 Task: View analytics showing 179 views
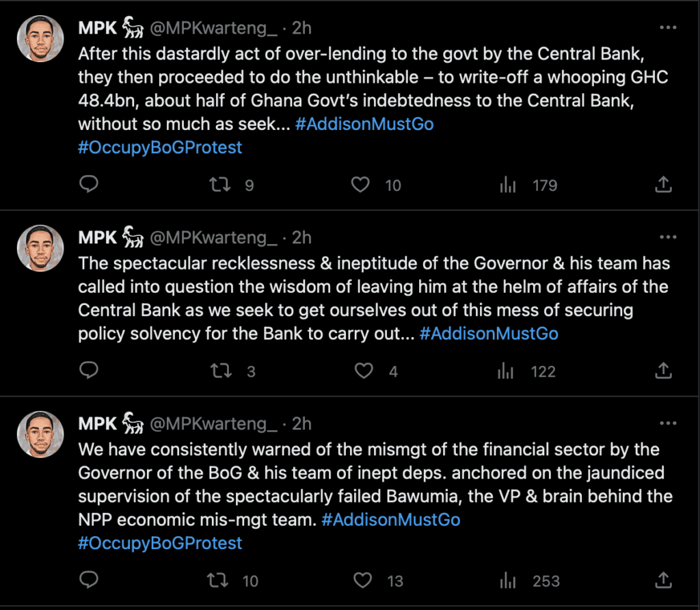pos(507,185)
